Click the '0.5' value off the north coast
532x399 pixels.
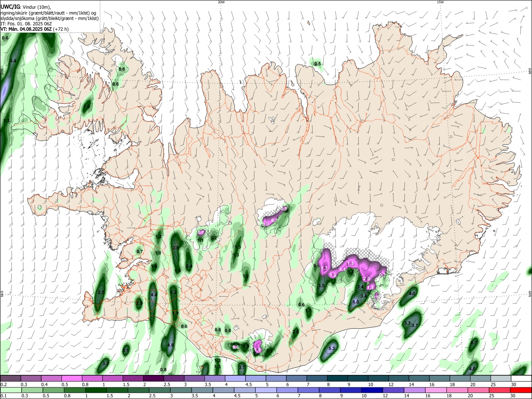coord(318,64)
